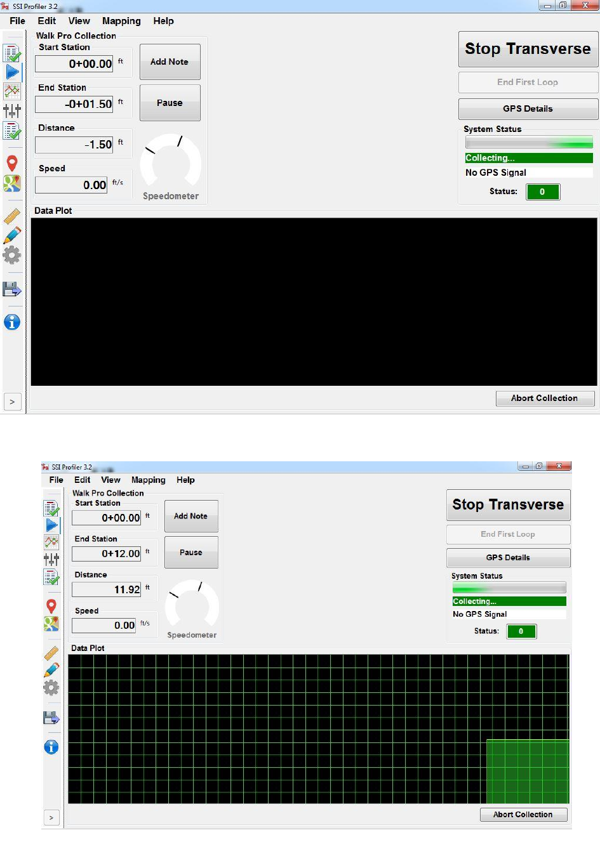The height and width of the screenshot is (868, 600).
Task: Open the Edit menu in the blank-plot window
Action: pos(46,21)
